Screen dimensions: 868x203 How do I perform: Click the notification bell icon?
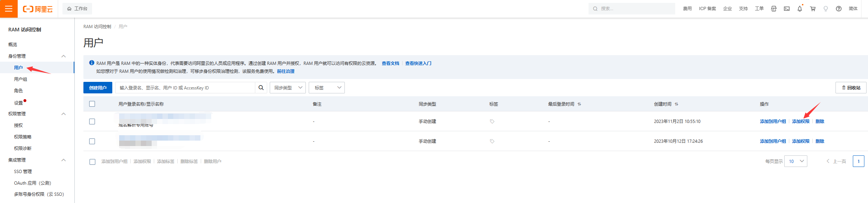coord(800,9)
